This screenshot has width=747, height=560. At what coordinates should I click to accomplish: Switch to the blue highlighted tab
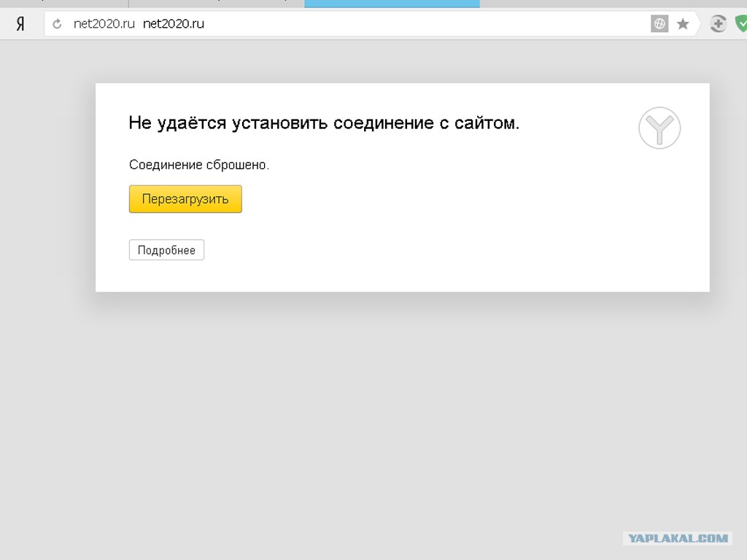pos(392,4)
